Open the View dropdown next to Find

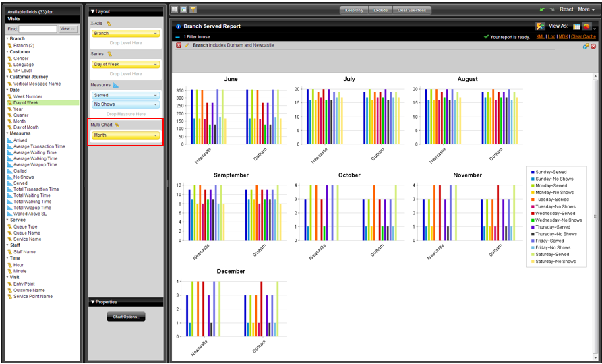point(68,29)
